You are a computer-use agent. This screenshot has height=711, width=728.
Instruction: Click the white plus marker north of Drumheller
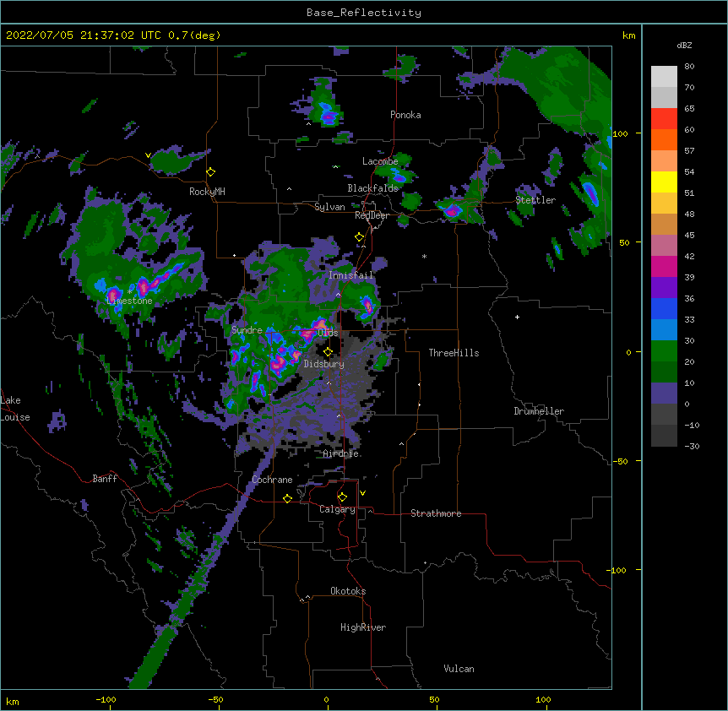pyautogui.click(x=517, y=317)
